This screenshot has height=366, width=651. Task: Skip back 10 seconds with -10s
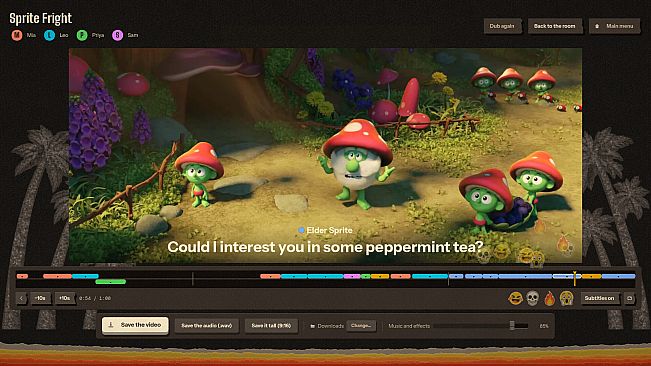[40, 298]
